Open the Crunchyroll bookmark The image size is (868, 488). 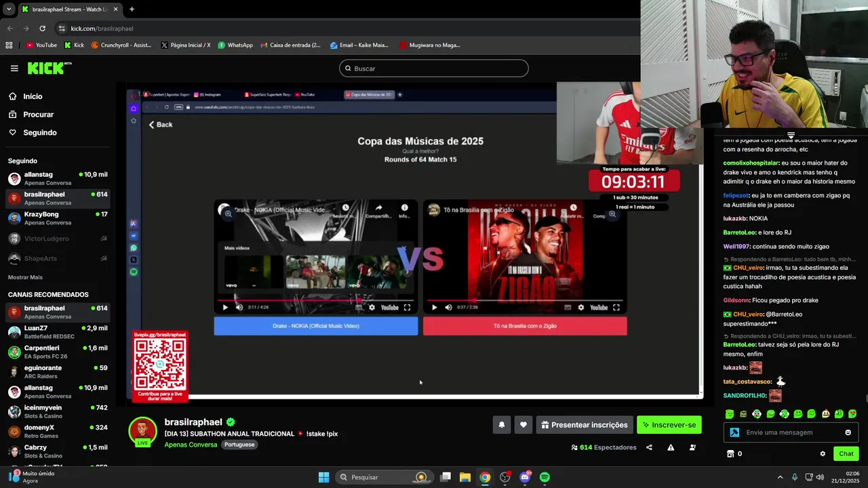[x=121, y=45]
